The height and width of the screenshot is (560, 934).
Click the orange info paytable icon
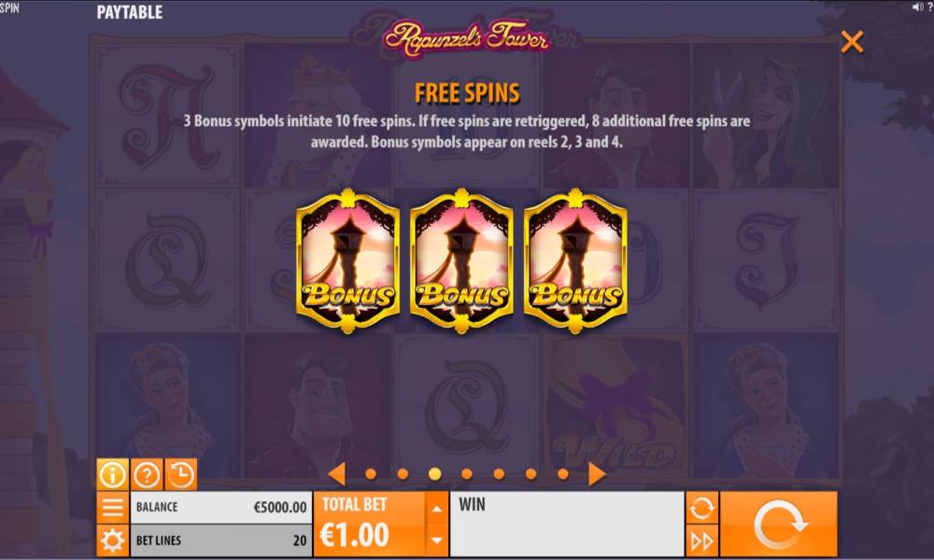[113, 474]
